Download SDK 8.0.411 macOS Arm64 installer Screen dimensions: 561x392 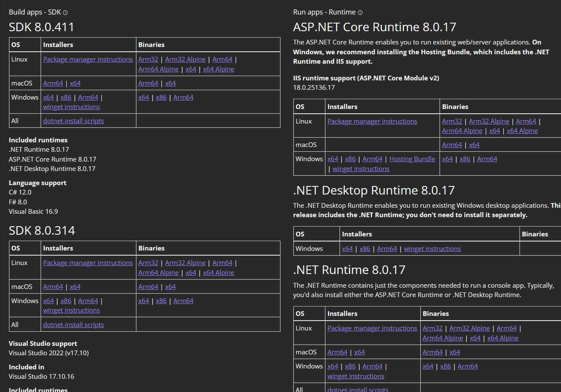tap(53, 83)
